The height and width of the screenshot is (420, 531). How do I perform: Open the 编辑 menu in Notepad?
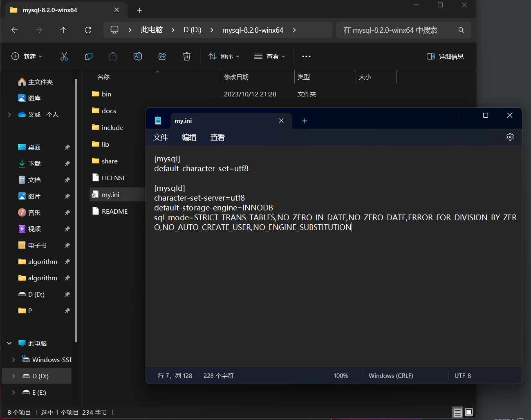189,137
